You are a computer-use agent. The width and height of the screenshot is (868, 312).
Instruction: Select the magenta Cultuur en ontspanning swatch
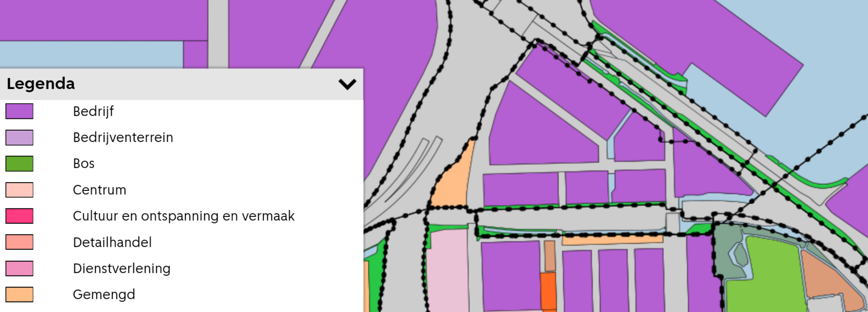pyautogui.click(x=19, y=216)
